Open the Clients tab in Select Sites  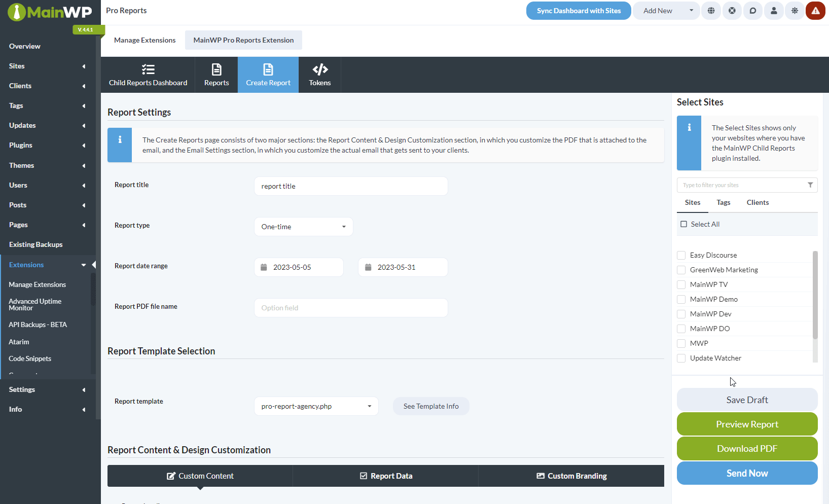click(x=758, y=202)
